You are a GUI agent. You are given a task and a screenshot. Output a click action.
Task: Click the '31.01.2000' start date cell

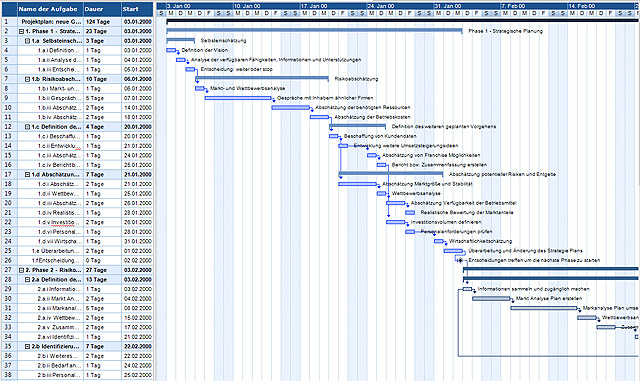138,241
